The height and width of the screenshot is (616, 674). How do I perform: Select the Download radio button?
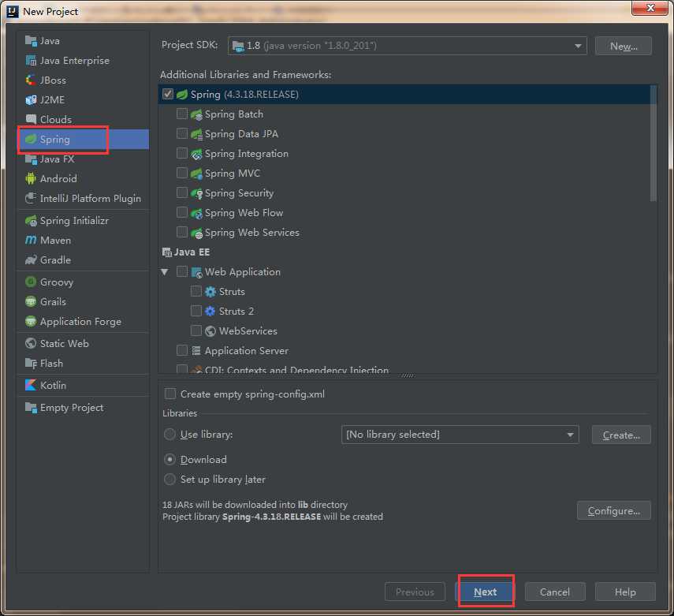(169, 459)
